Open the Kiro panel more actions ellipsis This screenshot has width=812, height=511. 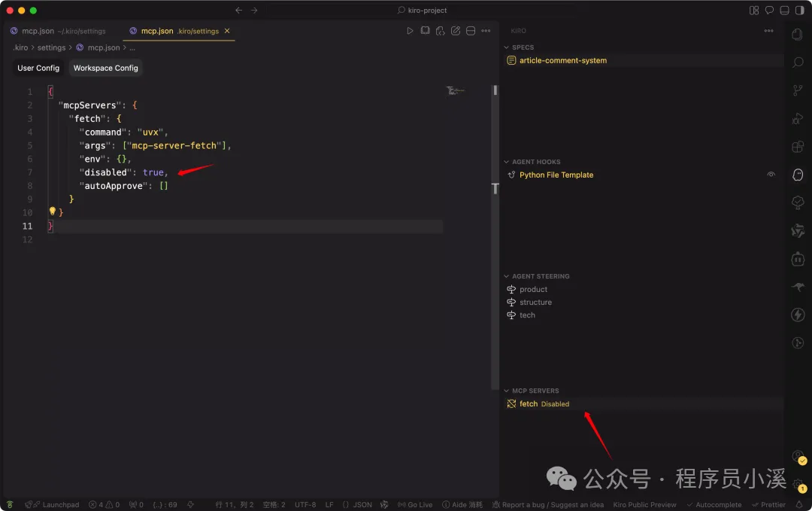(768, 31)
